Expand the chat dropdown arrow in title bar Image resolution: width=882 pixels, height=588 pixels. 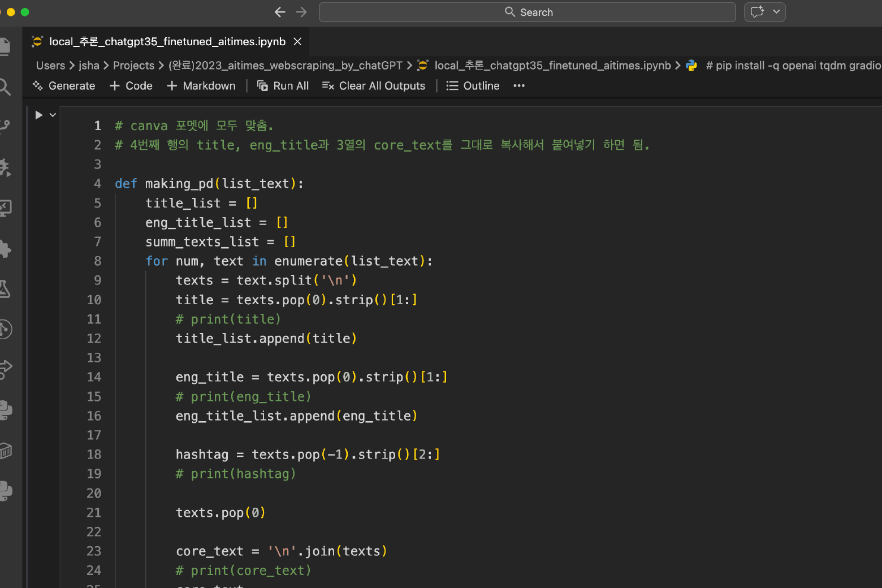[777, 12]
